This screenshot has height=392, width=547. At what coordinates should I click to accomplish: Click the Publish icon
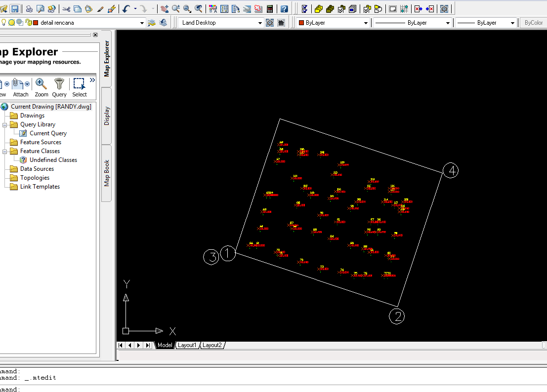[x=51, y=9]
